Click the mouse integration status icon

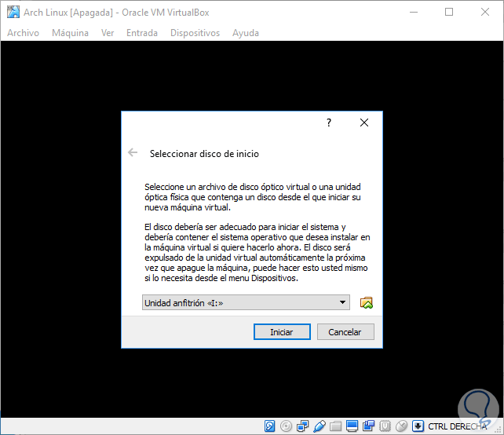pos(401,426)
